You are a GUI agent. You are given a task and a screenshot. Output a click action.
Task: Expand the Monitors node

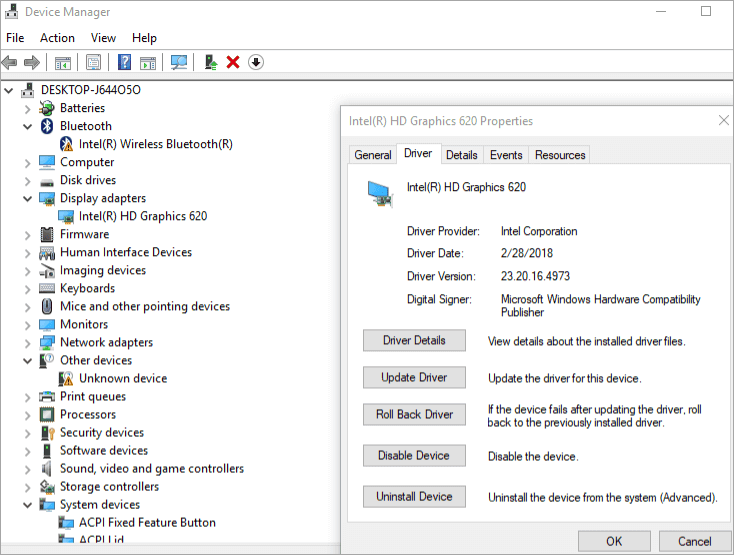28,325
